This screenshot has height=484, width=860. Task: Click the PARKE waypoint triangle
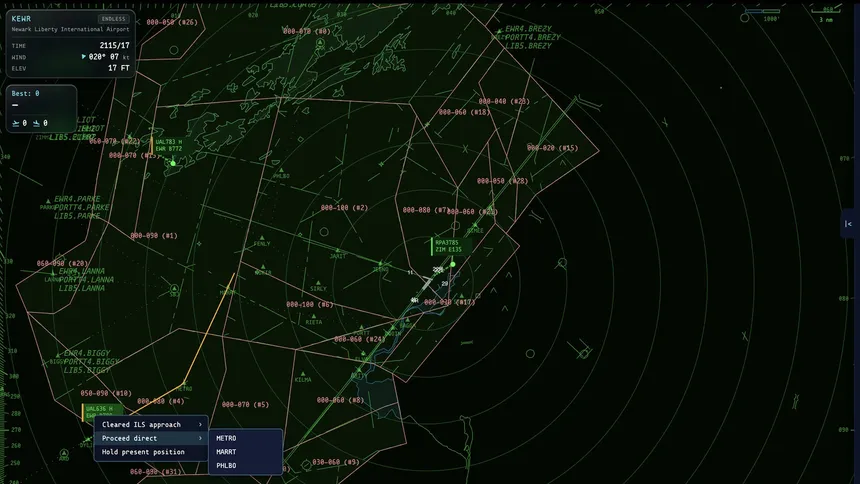point(48,201)
